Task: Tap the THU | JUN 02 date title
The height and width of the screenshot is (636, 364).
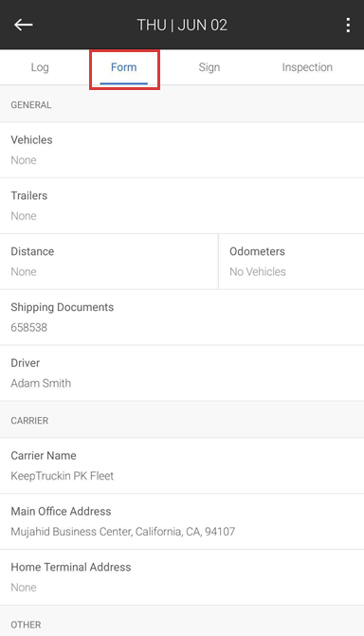Action: 182,26
